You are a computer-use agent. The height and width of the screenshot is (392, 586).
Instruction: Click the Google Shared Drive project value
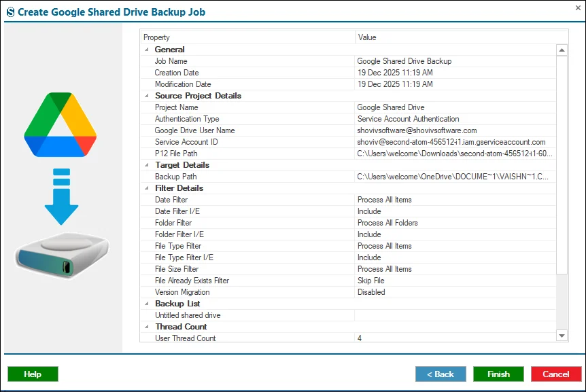[x=391, y=107]
